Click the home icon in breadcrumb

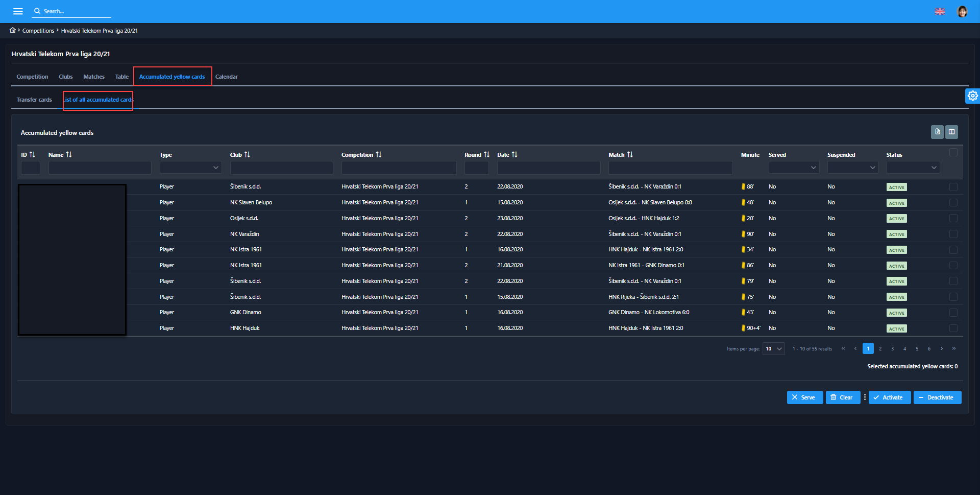(13, 30)
